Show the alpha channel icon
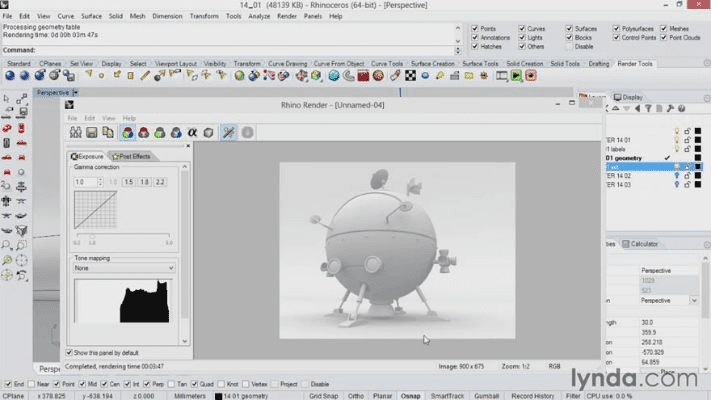The height and width of the screenshot is (400, 711). (192, 132)
